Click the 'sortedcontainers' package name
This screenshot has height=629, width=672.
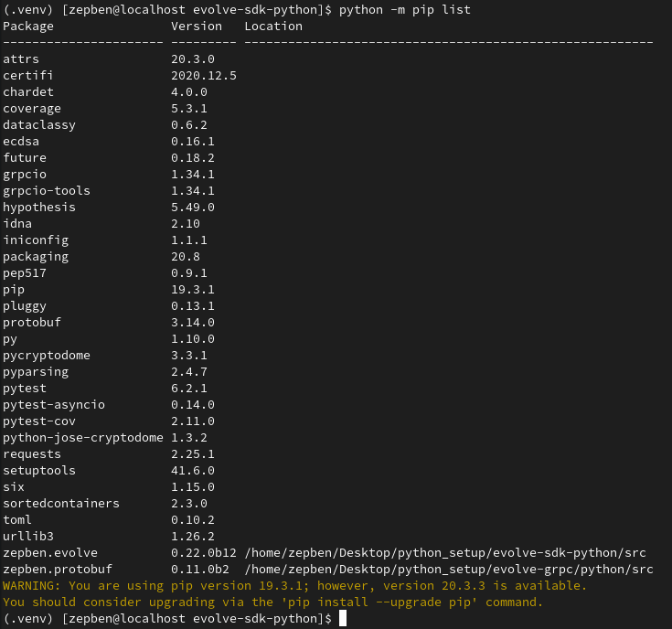point(61,504)
